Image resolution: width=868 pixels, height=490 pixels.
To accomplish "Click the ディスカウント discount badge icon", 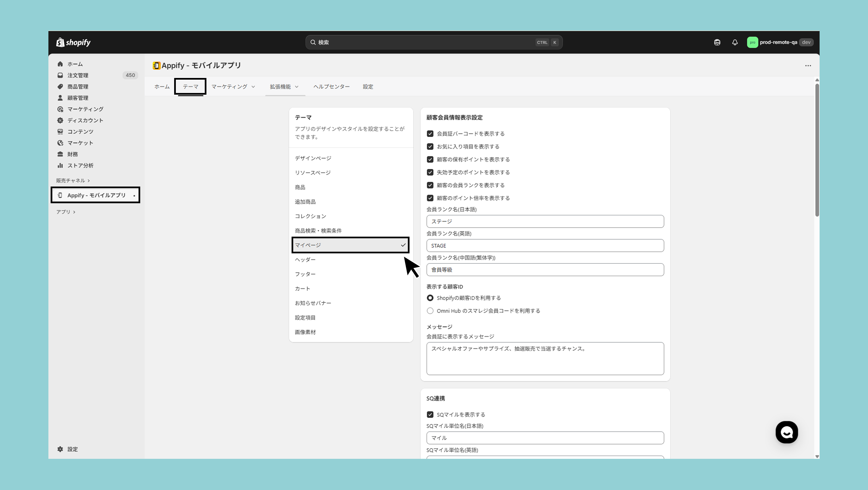I will (x=60, y=120).
